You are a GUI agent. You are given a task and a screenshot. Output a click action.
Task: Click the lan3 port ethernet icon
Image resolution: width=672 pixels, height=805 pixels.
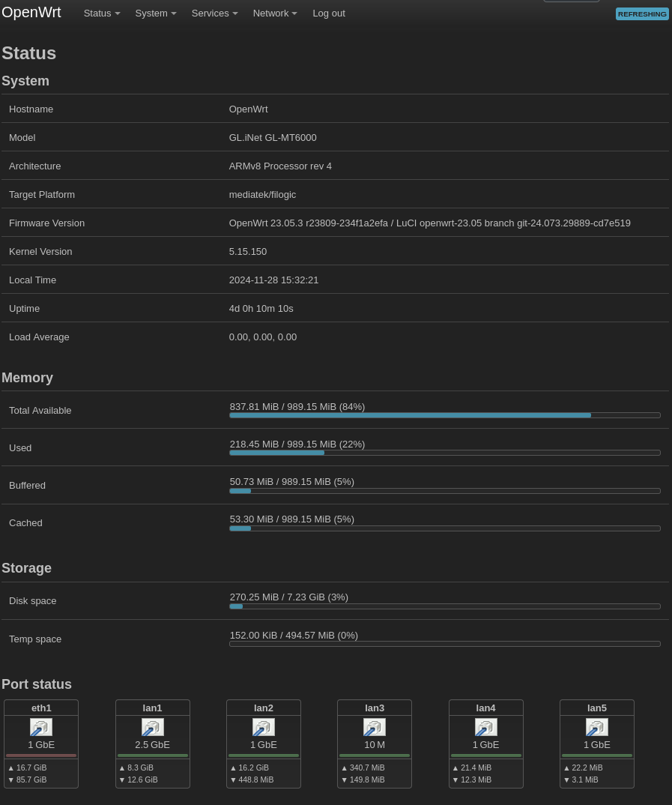(375, 727)
